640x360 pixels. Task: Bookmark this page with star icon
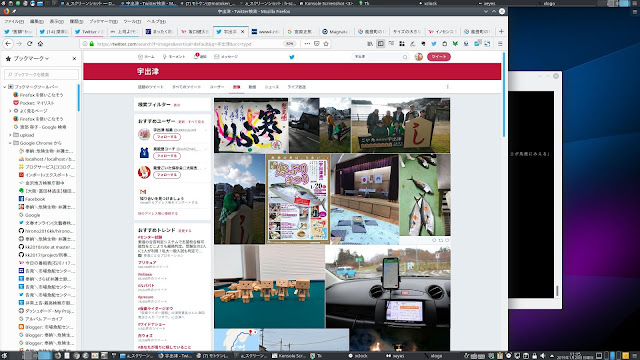point(326,44)
